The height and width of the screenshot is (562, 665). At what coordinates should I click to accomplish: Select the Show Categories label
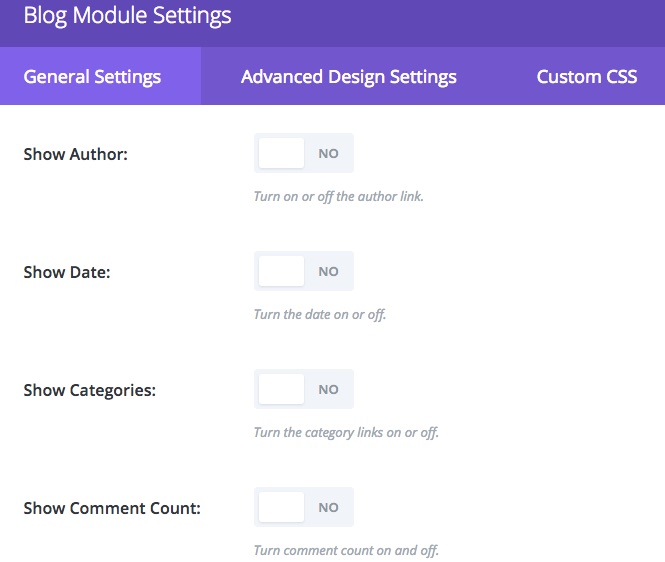(x=89, y=391)
